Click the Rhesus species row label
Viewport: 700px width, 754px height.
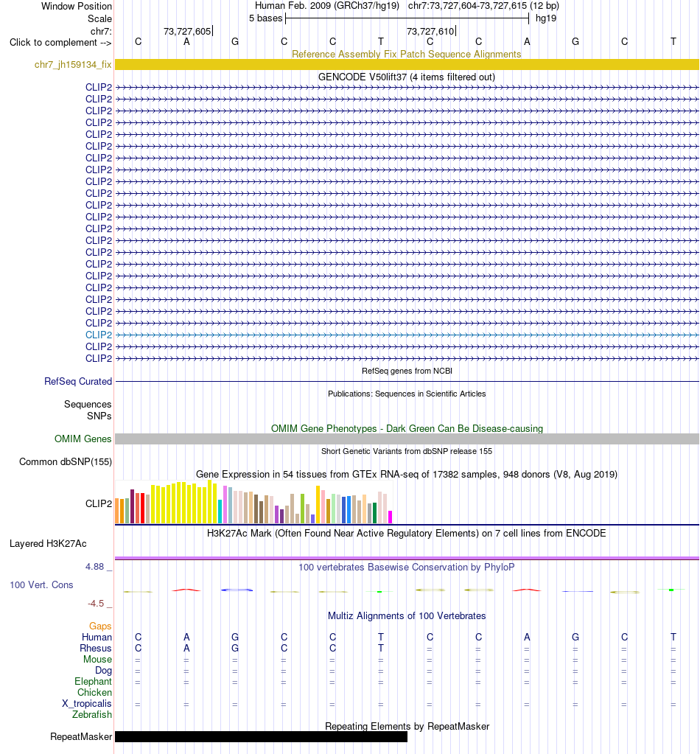tap(96, 648)
